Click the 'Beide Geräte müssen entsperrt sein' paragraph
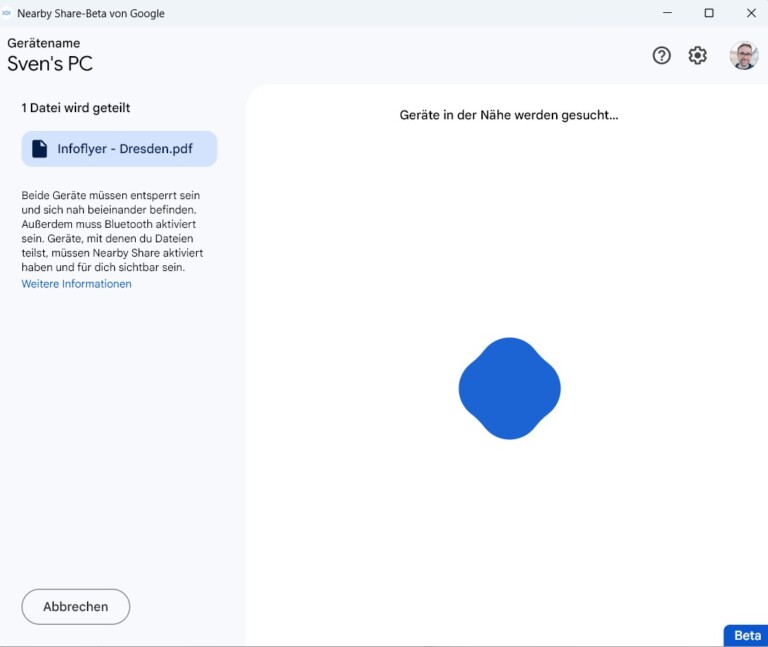The image size is (768, 647). [x=112, y=231]
